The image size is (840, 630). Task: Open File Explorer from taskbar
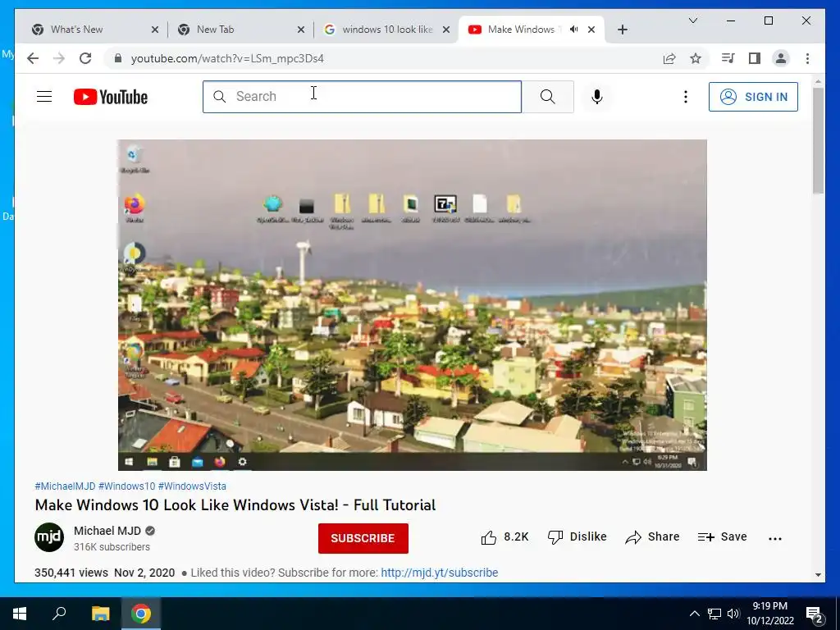[x=100, y=614]
